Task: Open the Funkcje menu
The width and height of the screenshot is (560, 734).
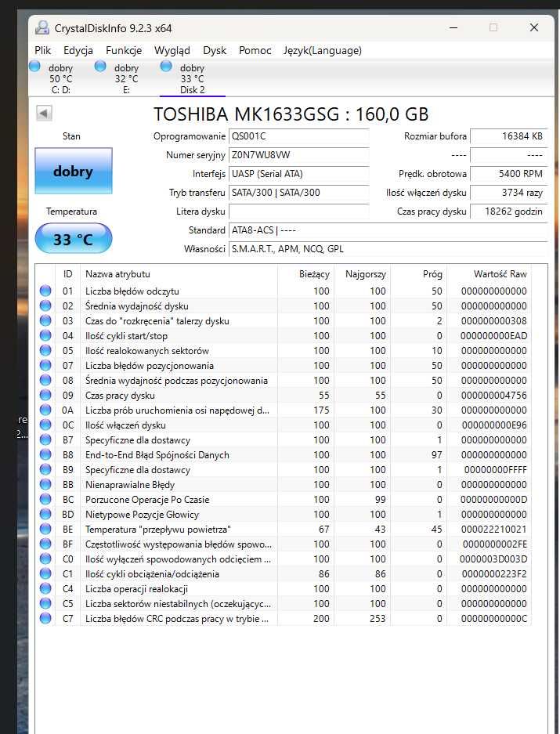Action: pyautogui.click(x=124, y=50)
